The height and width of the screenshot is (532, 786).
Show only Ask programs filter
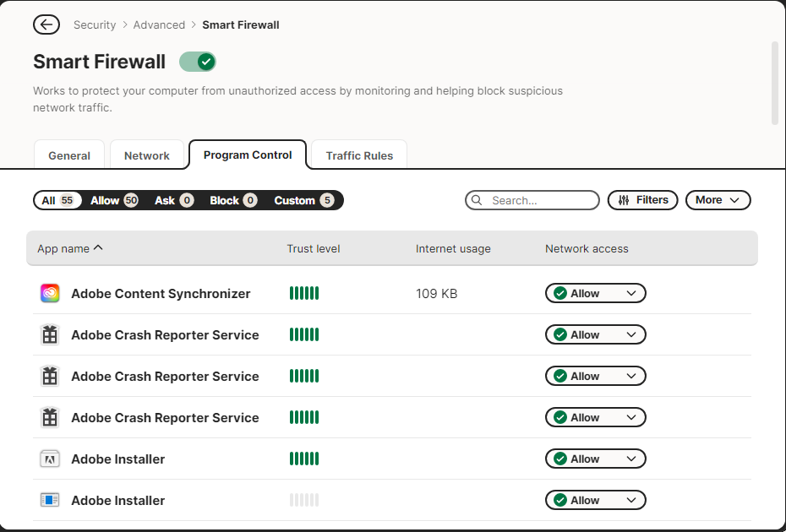173,200
